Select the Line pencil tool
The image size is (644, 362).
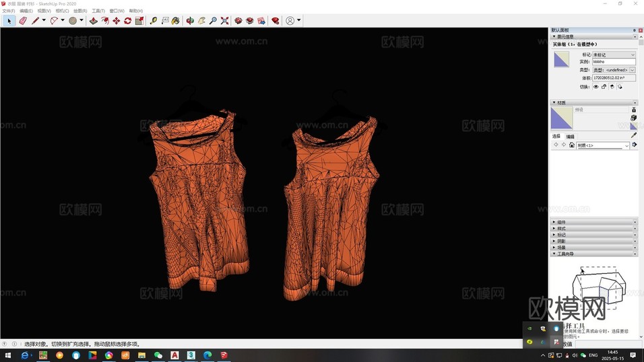[x=35, y=20]
